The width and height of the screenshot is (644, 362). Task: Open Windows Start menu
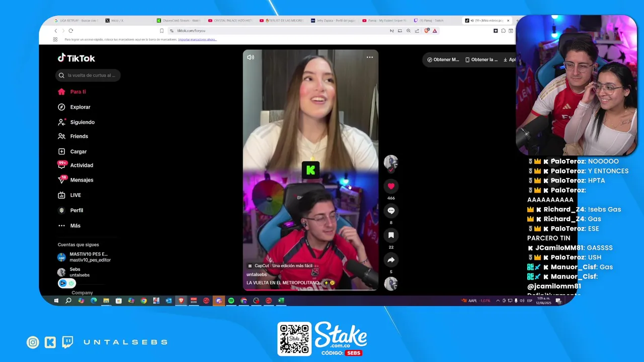56,301
